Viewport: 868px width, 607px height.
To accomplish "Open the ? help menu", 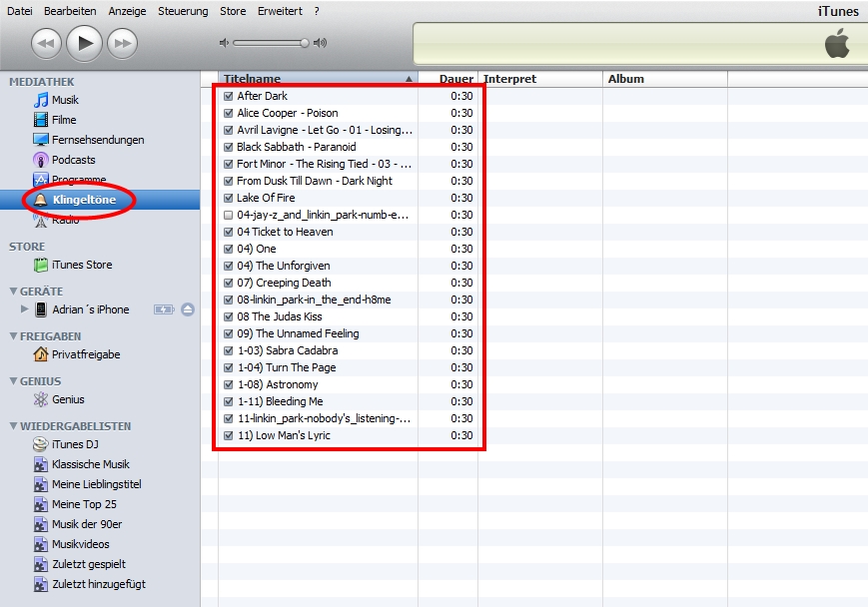I will 317,11.
